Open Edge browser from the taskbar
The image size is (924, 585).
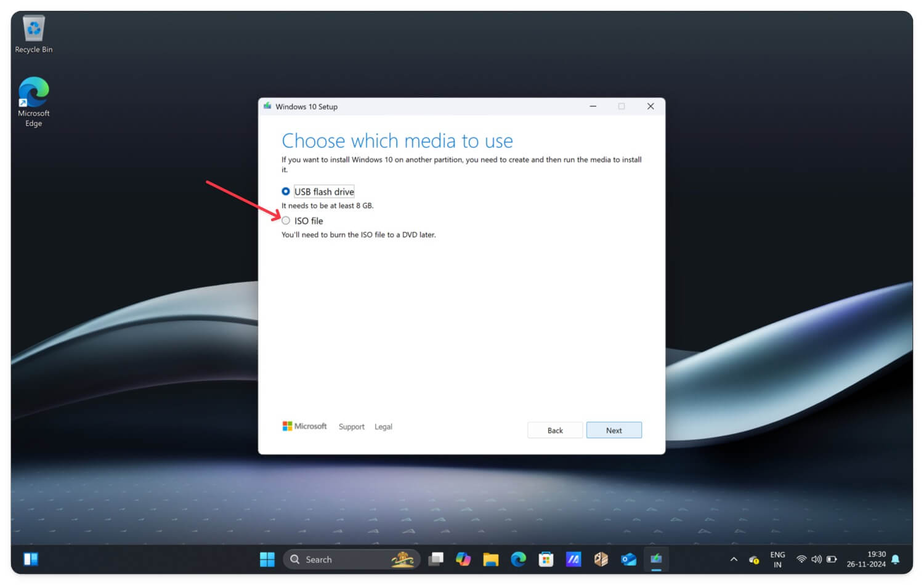pos(519,559)
